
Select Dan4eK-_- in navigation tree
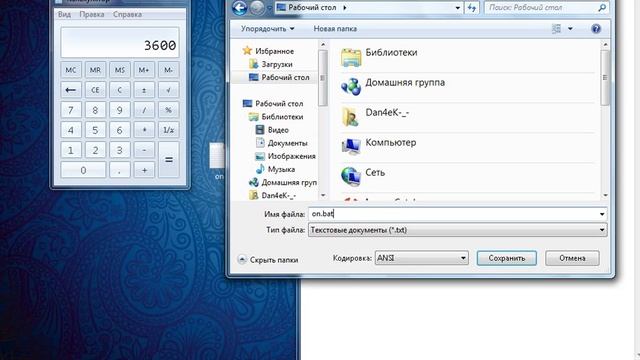[272, 196]
